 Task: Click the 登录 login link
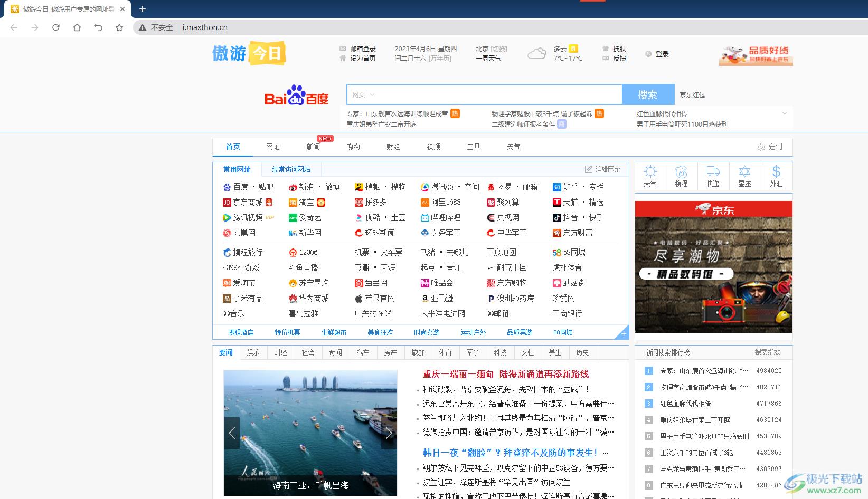[657, 54]
